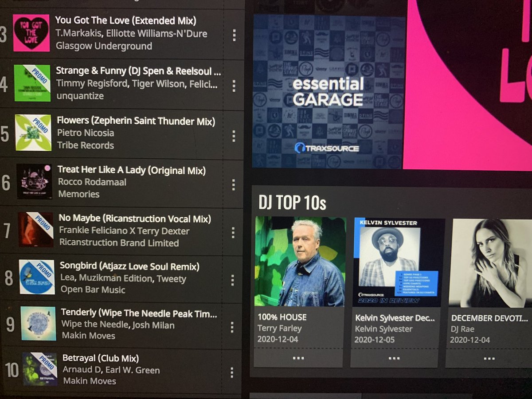Click artist Frankie Feliciano X Terry Dexter
532x399 pixels.
point(124,231)
